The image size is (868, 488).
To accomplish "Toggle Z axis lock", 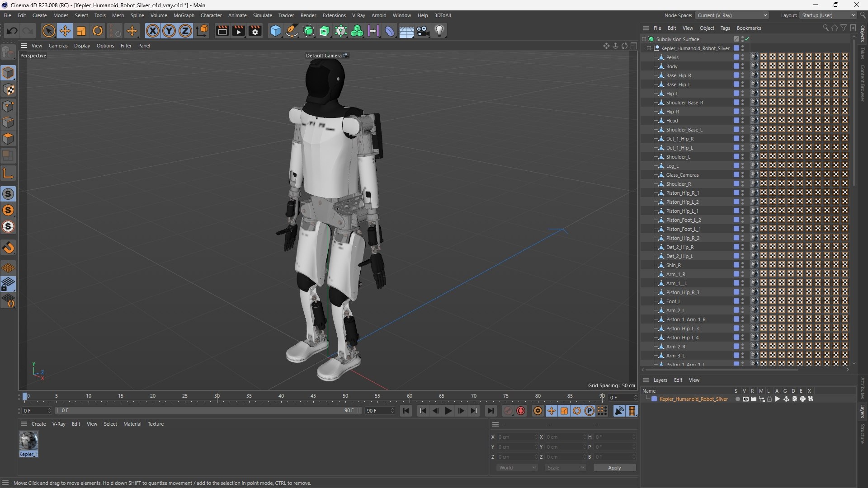I will point(185,31).
